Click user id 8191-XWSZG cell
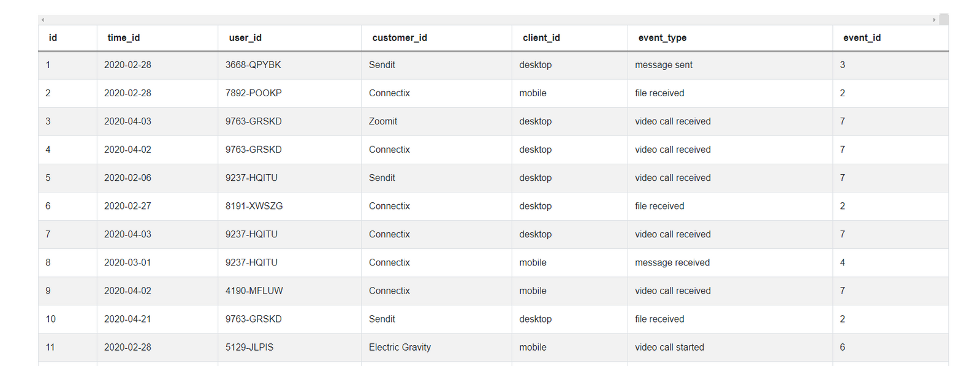 290,207
